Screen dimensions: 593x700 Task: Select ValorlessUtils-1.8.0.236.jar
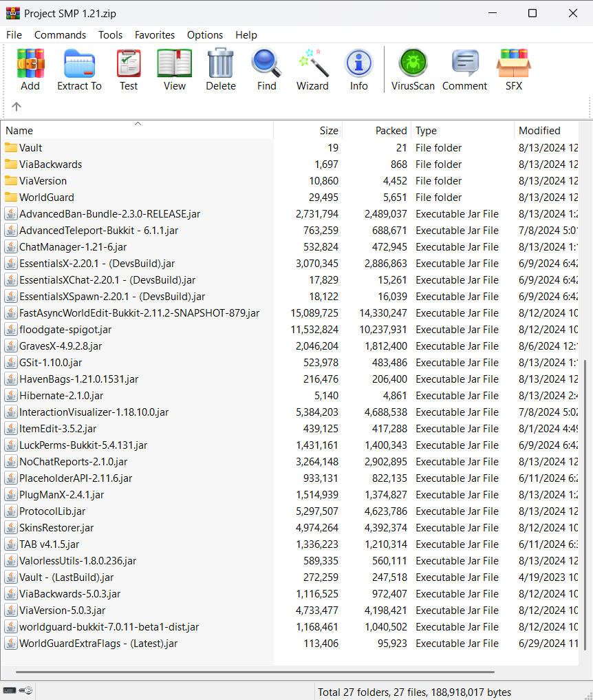pos(78,561)
